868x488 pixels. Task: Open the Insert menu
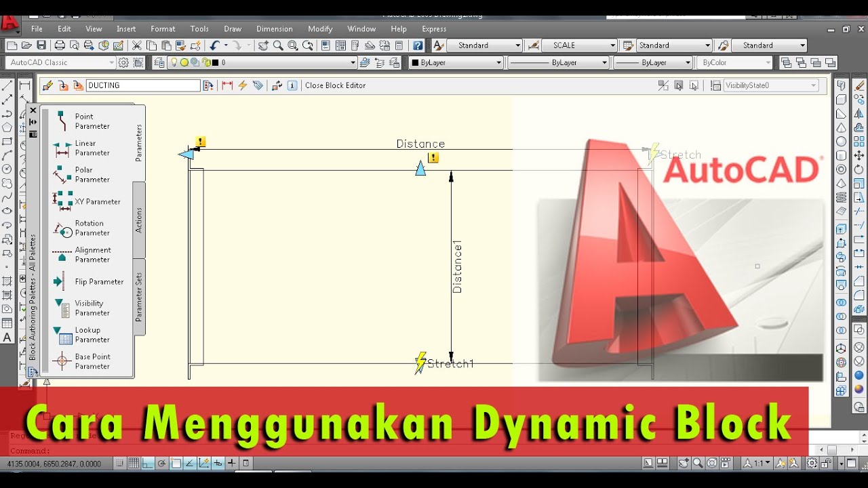click(x=126, y=29)
